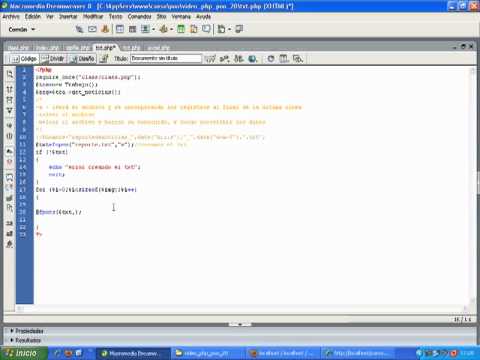480x360 pixels.
Task: Click the browser check errors icon
Action: click(x=210, y=59)
